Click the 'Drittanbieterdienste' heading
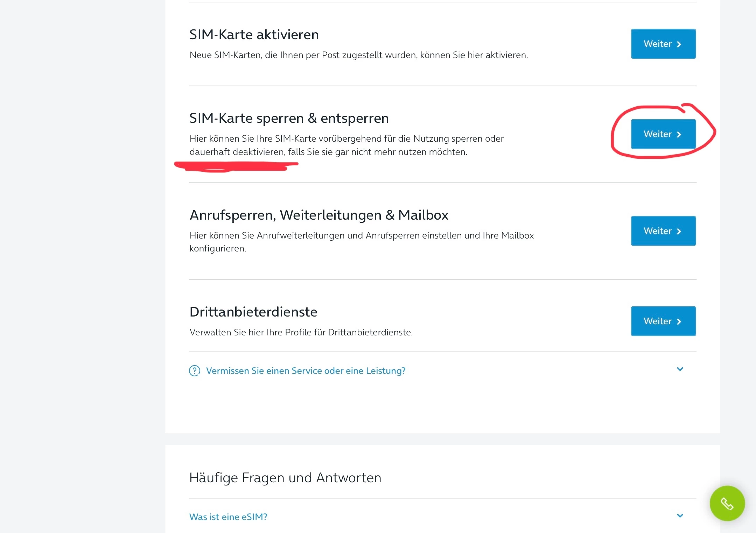 253,312
